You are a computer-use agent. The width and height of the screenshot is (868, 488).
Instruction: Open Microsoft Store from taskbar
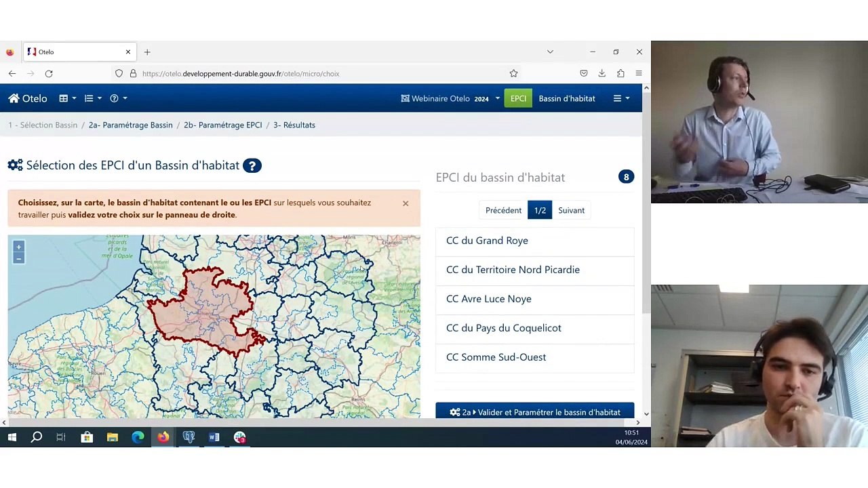(87, 437)
